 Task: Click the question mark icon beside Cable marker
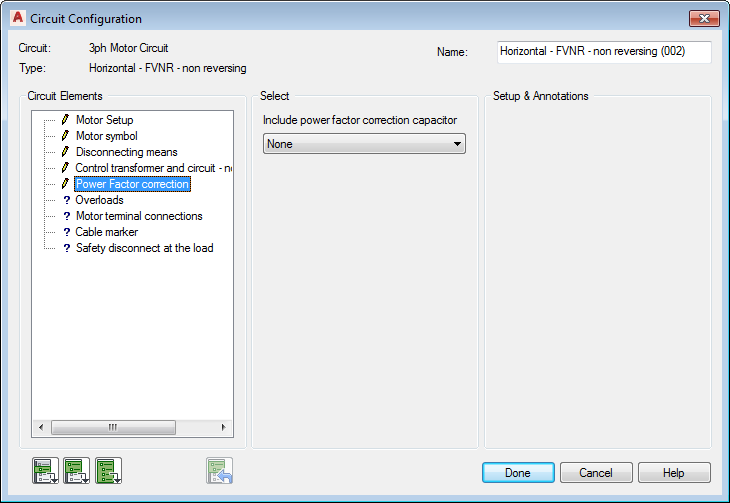(66, 232)
